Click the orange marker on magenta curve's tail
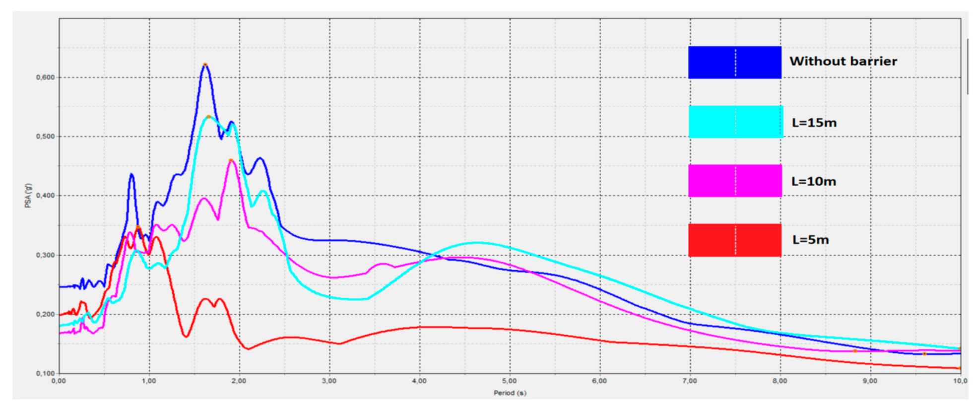Image resolution: width=980 pixels, height=411 pixels. click(x=855, y=351)
